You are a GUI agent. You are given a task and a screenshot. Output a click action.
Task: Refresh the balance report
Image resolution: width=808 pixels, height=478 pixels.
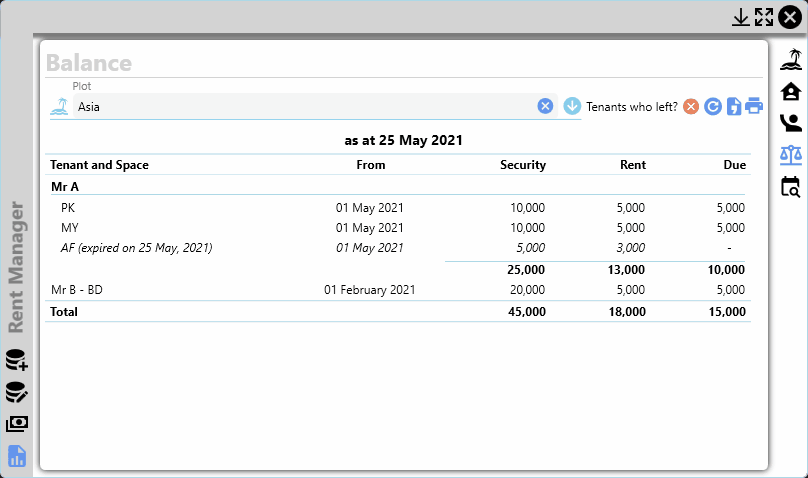[x=713, y=107]
